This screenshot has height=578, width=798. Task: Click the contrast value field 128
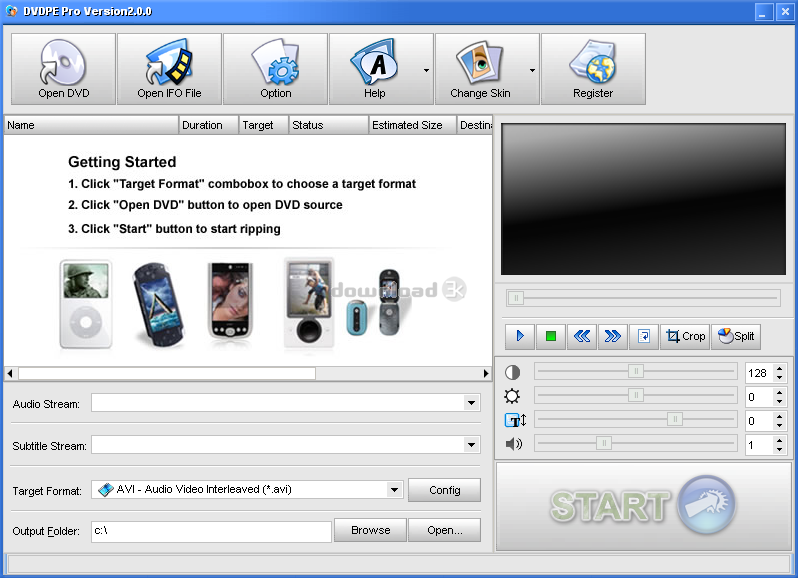[759, 373]
